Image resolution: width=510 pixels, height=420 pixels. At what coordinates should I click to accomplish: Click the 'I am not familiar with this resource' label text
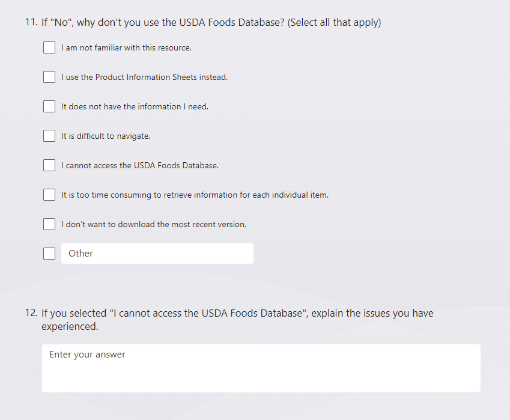tap(126, 47)
